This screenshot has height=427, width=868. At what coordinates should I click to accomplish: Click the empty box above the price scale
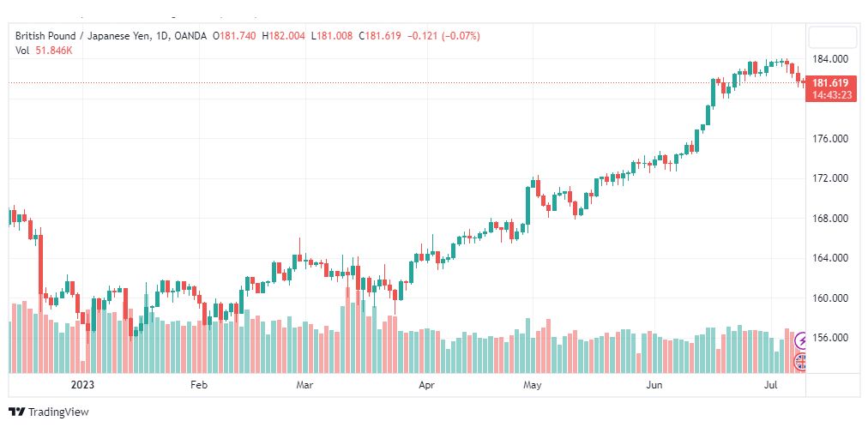(831, 38)
